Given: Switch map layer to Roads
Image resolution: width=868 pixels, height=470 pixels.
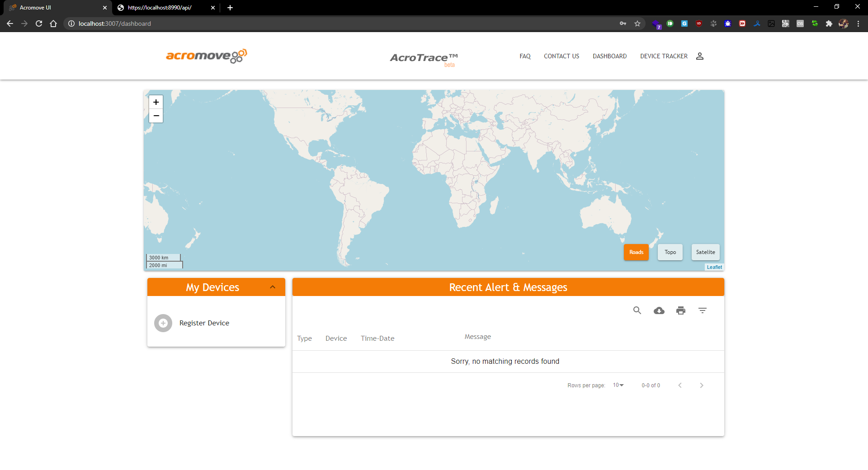Looking at the screenshot, I should click(636, 252).
